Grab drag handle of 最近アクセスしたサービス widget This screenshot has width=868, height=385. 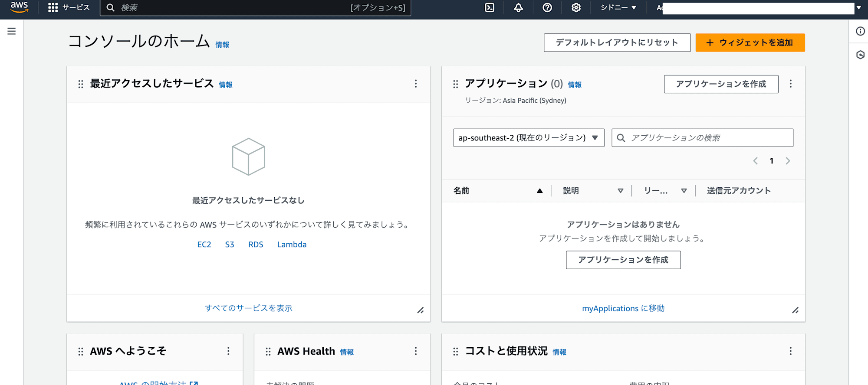pyautogui.click(x=81, y=84)
